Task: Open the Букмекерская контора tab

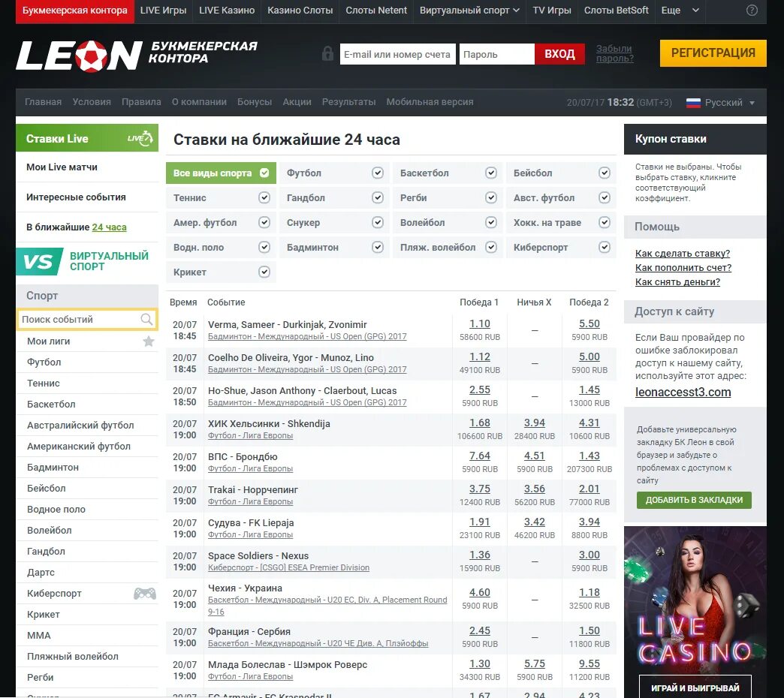Action: (75, 11)
